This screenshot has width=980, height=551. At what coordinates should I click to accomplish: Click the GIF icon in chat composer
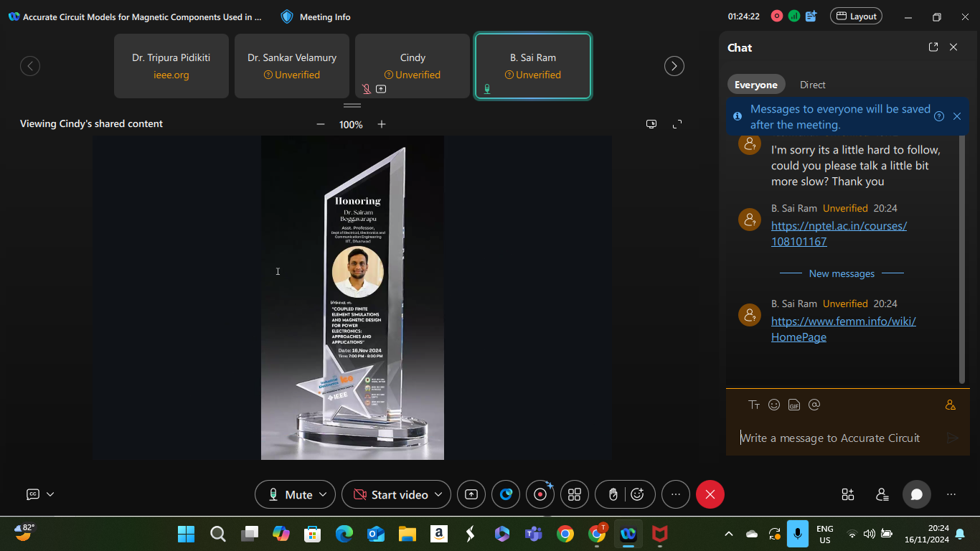click(793, 405)
